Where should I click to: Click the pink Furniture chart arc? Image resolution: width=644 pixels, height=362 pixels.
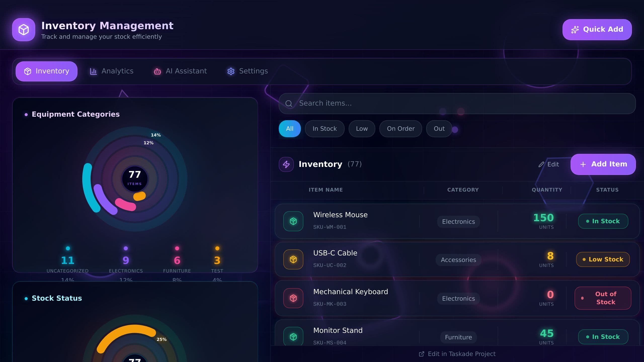coord(126,205)
